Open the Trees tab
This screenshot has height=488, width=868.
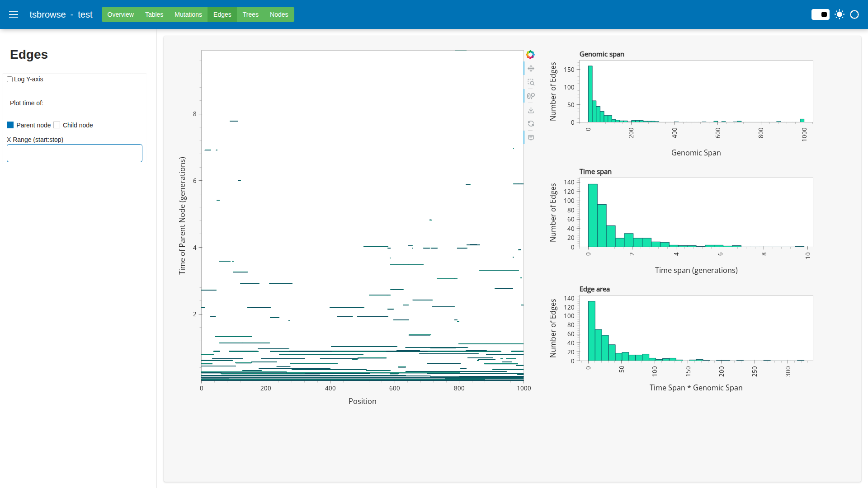click(250, 14)
